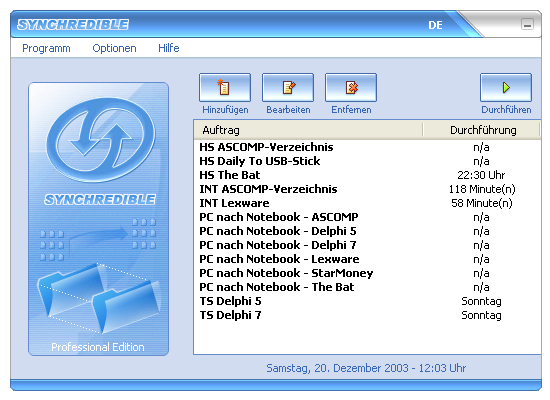Sort by the Durchführung column header
The width and height of the screenshot is (550, 400).
(x=482, y=130)
